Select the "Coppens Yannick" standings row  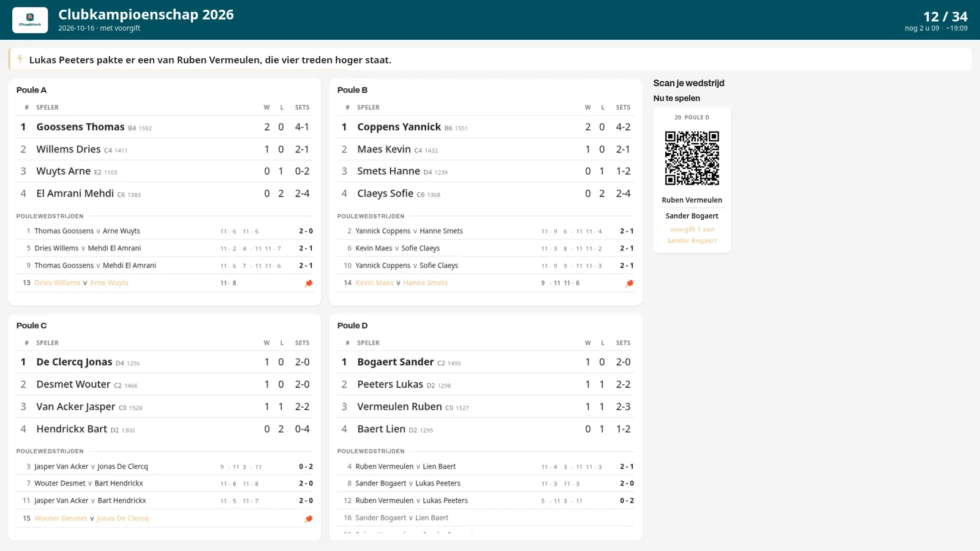(x=486, y=127)
